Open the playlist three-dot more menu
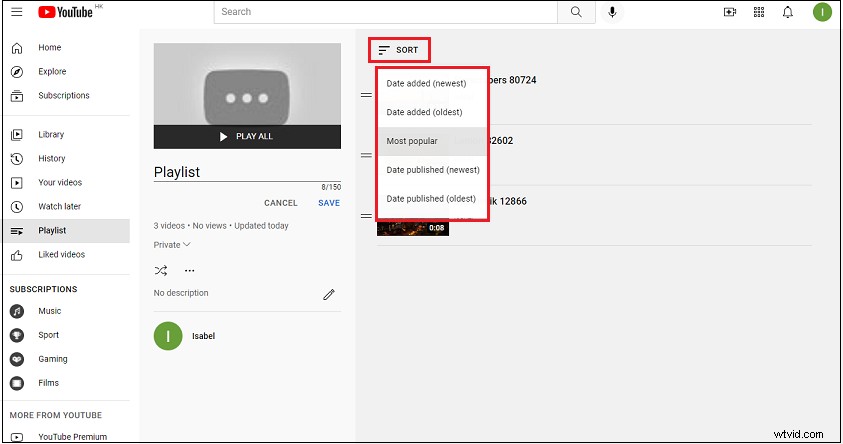 tap(189, 270)
